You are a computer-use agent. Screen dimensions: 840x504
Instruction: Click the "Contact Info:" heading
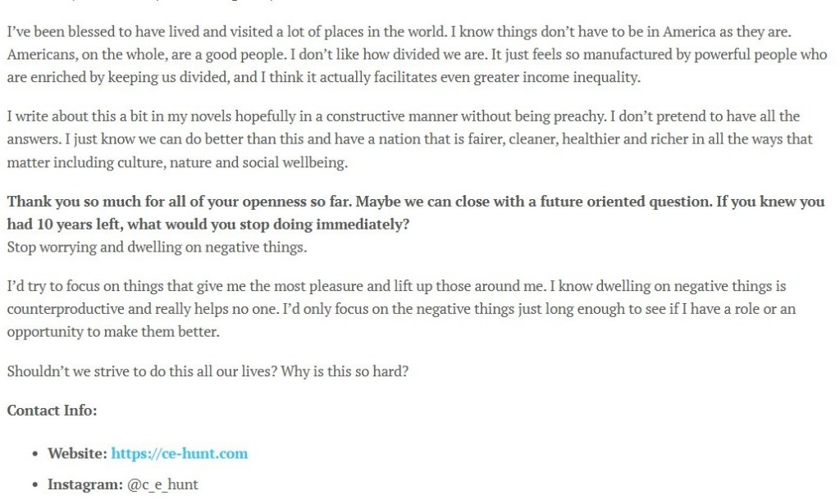[52, 411]
